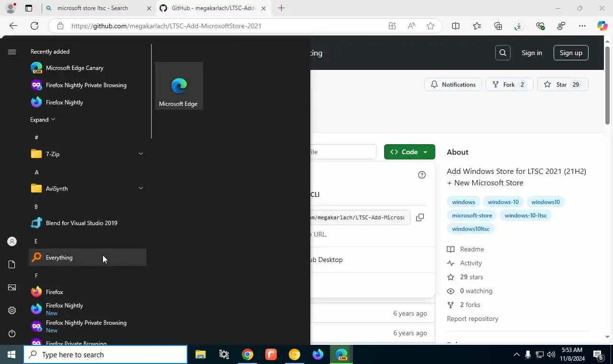The image size is (613, 364).
Task: Open the notification center icon
Action: pyautogui.click(x=599, y=355)
